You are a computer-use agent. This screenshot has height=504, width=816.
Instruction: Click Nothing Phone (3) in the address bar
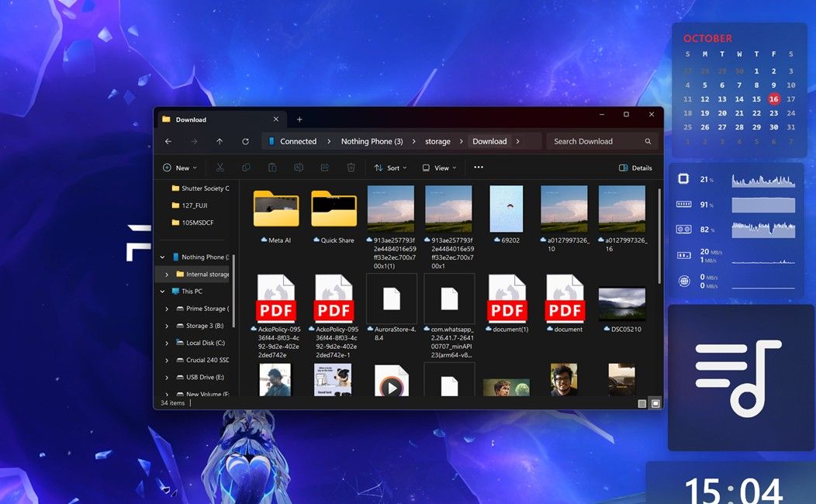(x=372, y=141)
